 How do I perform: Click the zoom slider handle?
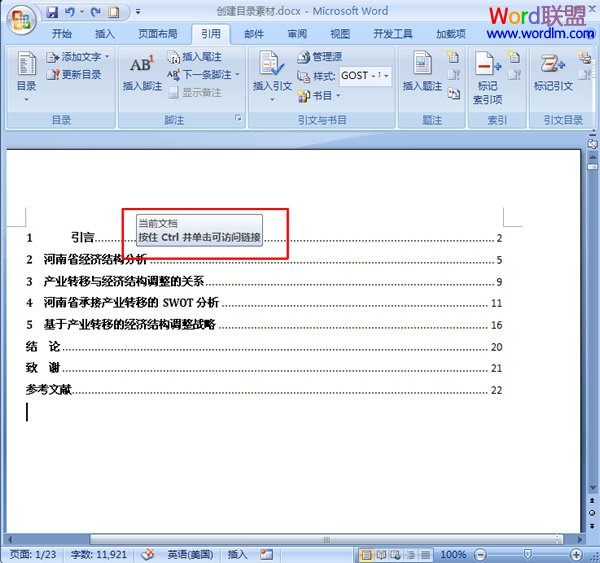(x=528, y=554)
